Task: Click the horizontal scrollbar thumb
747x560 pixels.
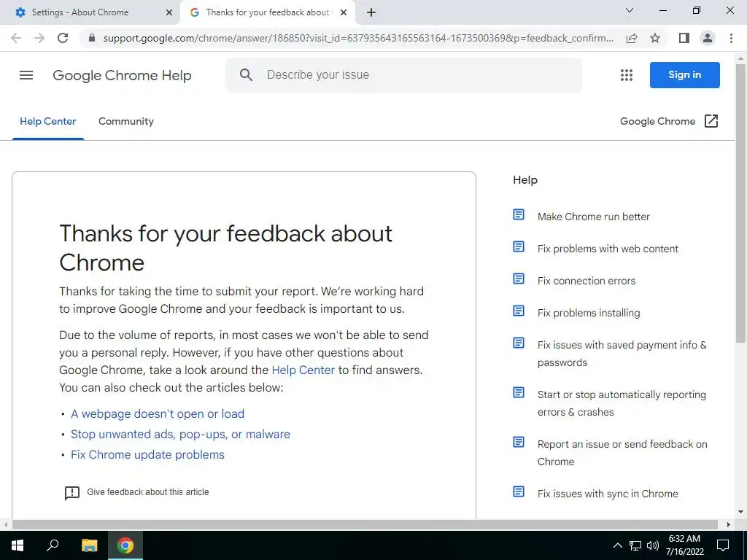Action: [365, 524]
